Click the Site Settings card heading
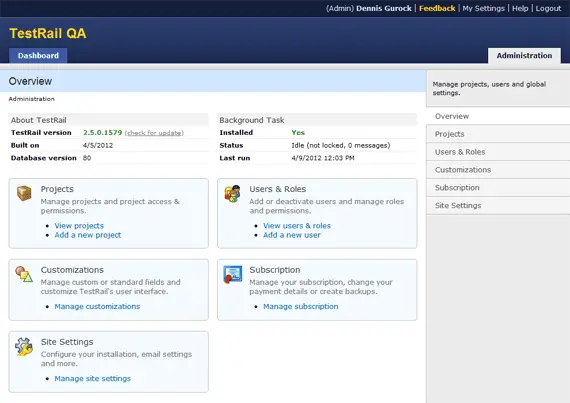 click(67, 342)
